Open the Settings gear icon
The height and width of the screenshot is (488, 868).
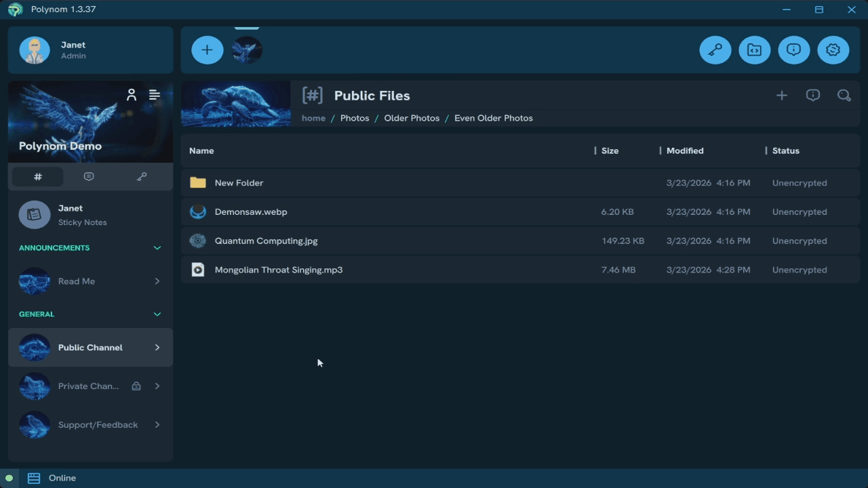(x=833, y=49)
